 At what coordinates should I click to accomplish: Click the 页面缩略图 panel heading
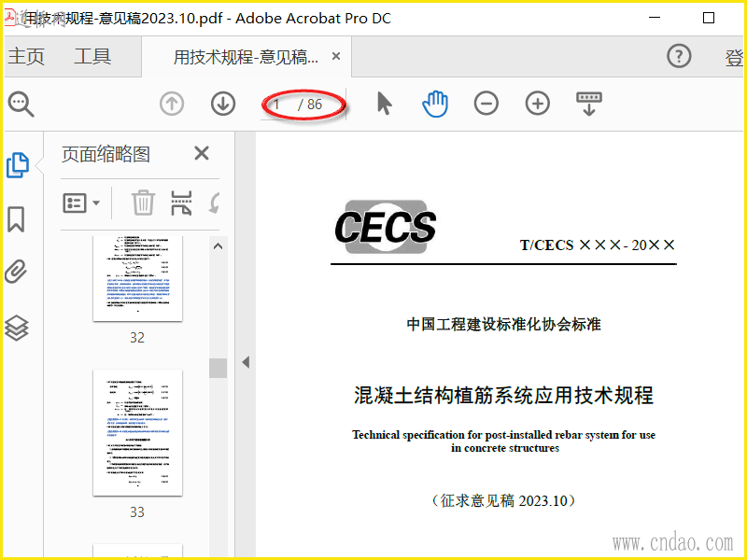click(106, 154)
